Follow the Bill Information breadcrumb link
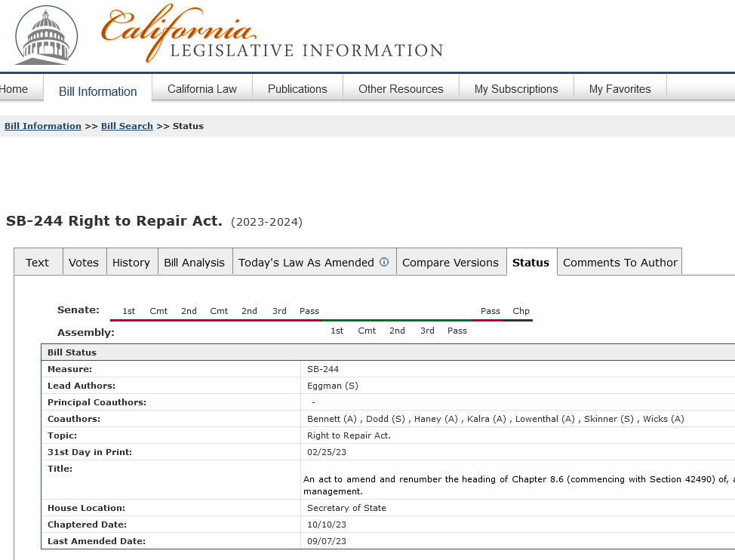The height and width of the screenshot is (560, 735). (43, 126)
